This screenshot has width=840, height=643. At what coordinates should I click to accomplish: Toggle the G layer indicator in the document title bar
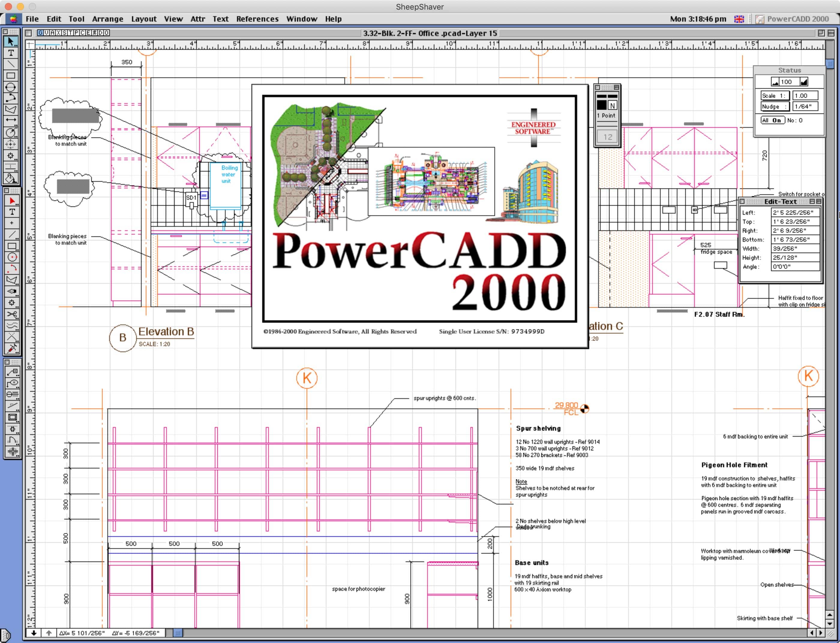pos(40,33)
